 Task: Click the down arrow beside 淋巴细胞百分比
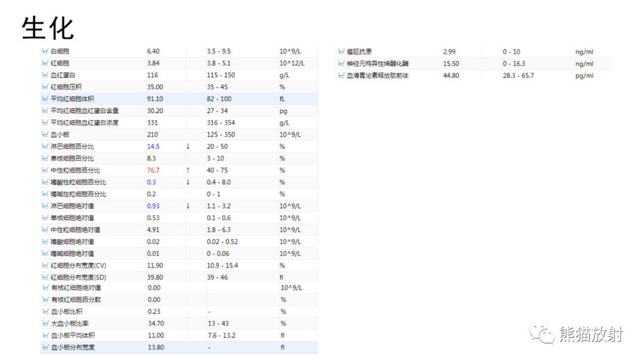point(188,146)
